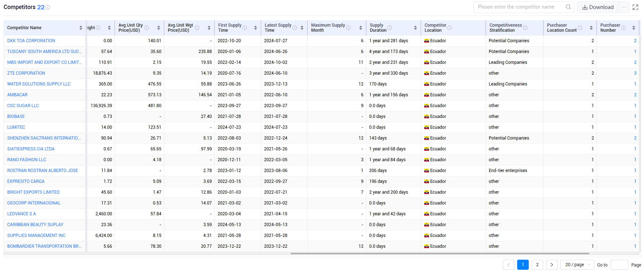Click the info icon for Purchaser Number

[x=623, y=28]
